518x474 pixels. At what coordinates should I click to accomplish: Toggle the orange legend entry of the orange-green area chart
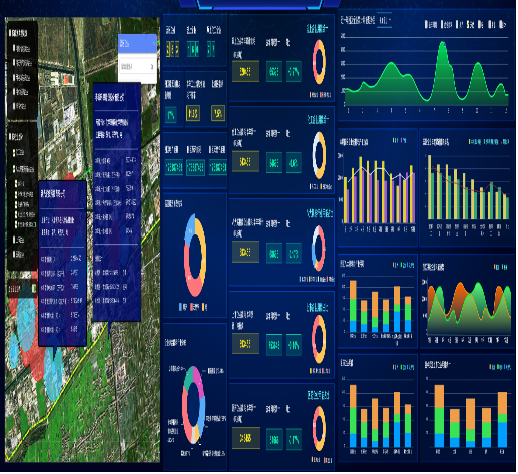click(x=496, y=268)
